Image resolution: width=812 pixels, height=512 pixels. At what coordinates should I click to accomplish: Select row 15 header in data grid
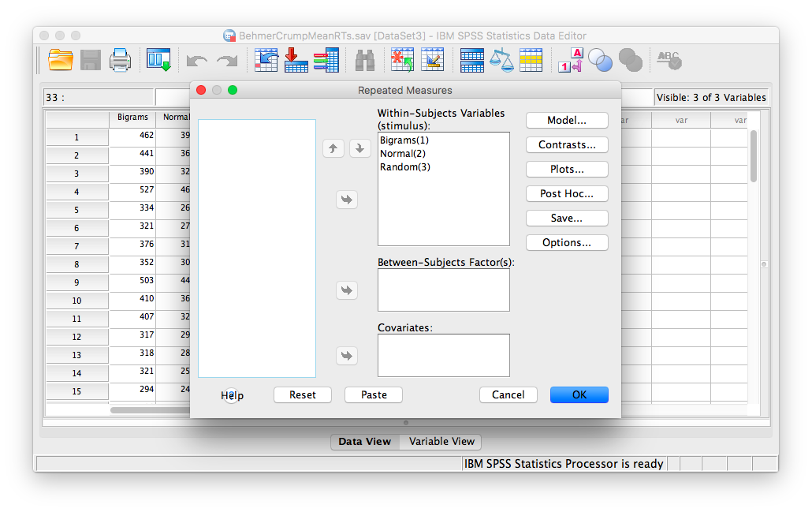pos(76,391)
